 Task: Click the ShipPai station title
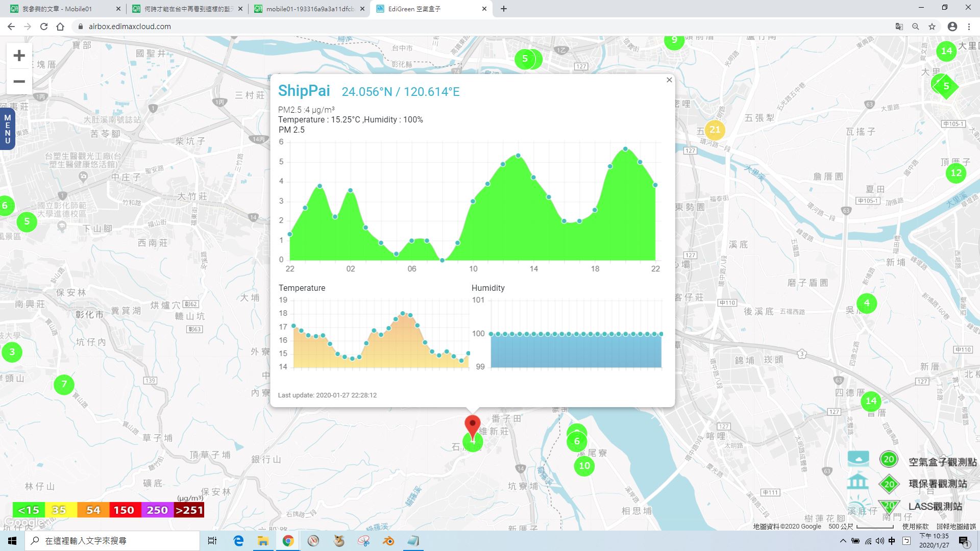[x=304, y=91]
